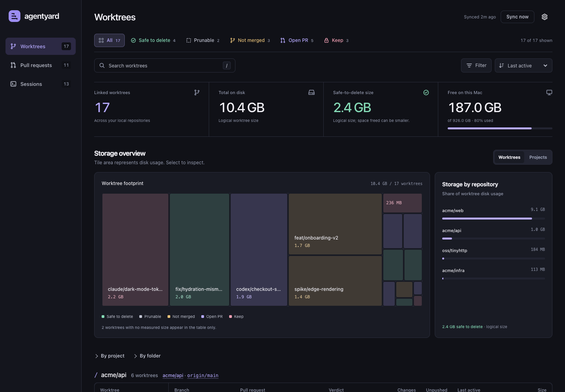Click the '2.4 GB safe to delete' text
The image size is (565, 392).
pyautogui.click(x=462, y=327)
